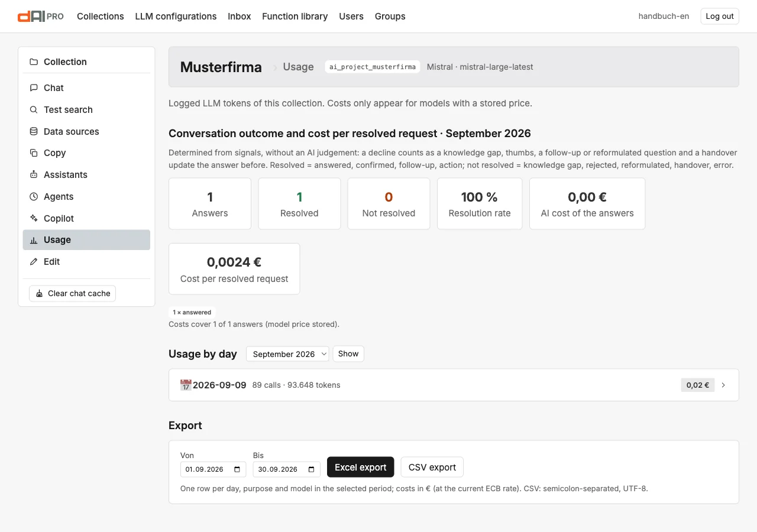The height and width of the screenshot is (532, 757).
Task: Expand the 2026-09-09 usage row chevron
Action: click(723, 385)
